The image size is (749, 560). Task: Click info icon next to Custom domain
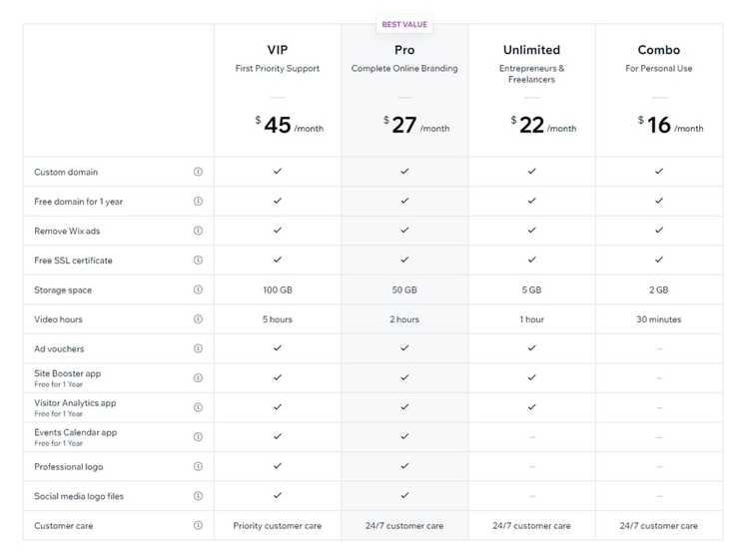point(198,172)
